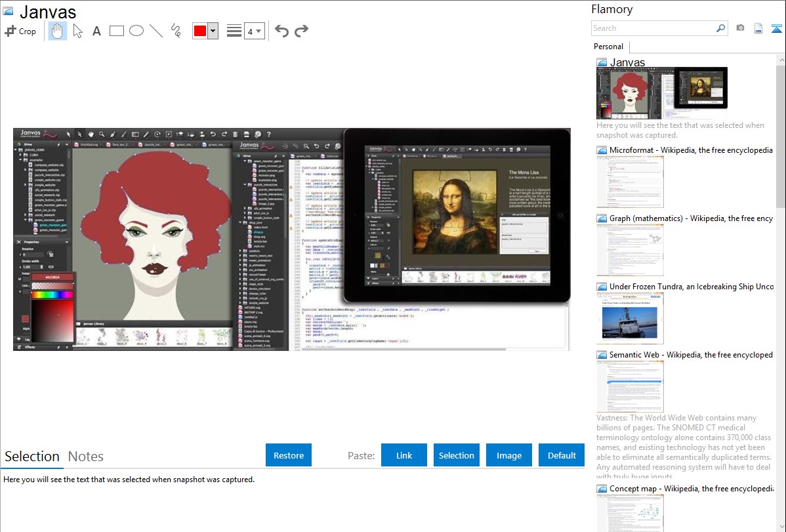Viewport: 786px width, 532px height.
Task: Open the Concept map snapshot thumbnail
Action: point(630,513)
